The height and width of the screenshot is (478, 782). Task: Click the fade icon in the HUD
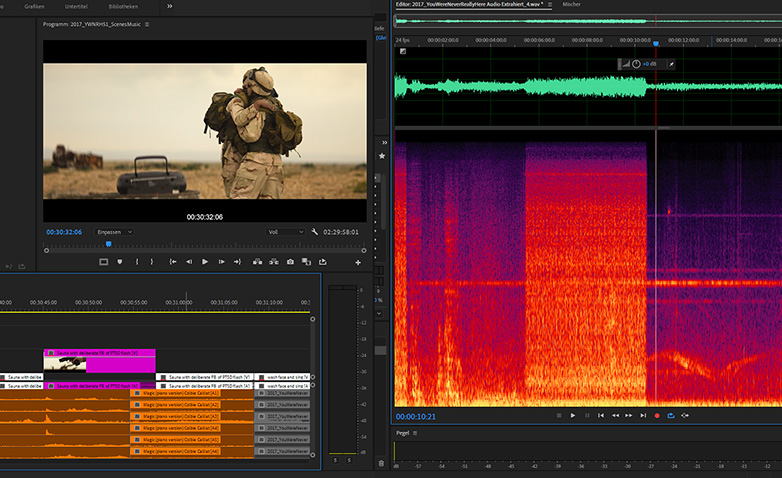(625, 64)
